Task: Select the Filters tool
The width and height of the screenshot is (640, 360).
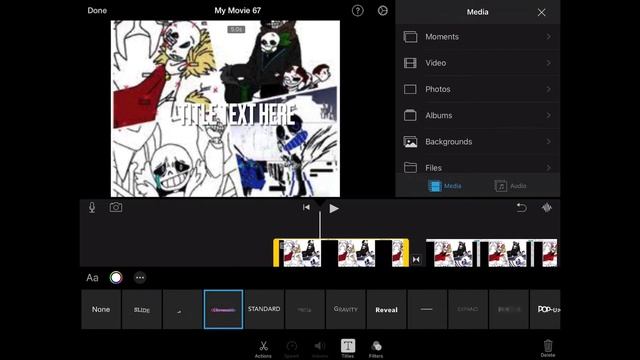Action: coord(376,348)
